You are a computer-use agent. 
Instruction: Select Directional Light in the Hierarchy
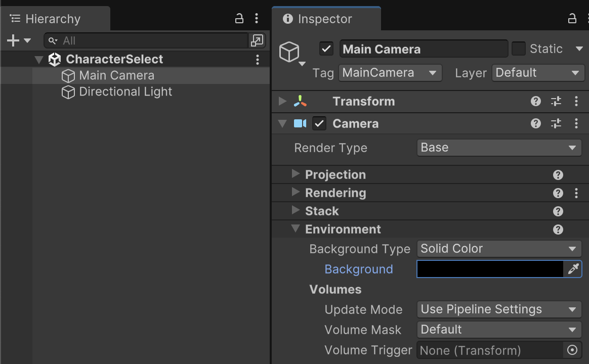coord(125,92)
